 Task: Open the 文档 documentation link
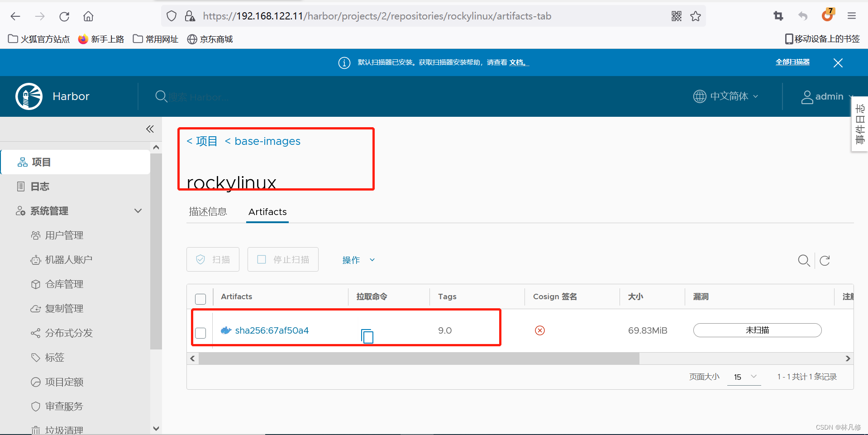click(519, 62)
